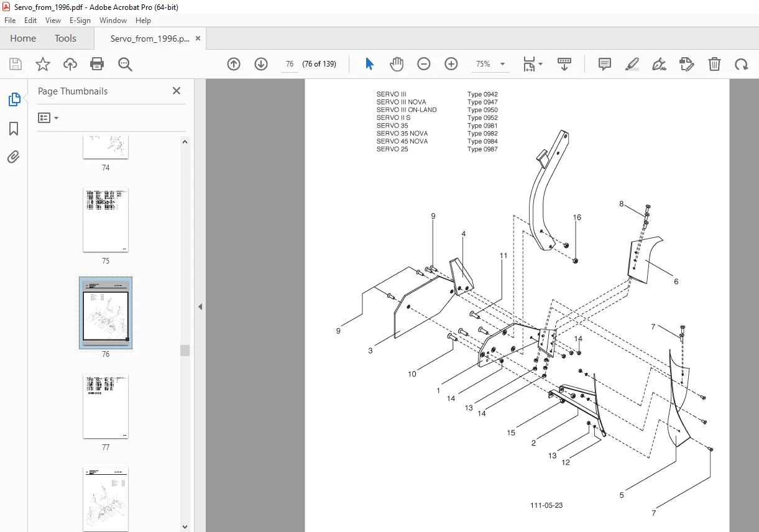Rotate the page with the rotate icon
The height and width of the screenshot is (532, 759).
pos(741,64)
